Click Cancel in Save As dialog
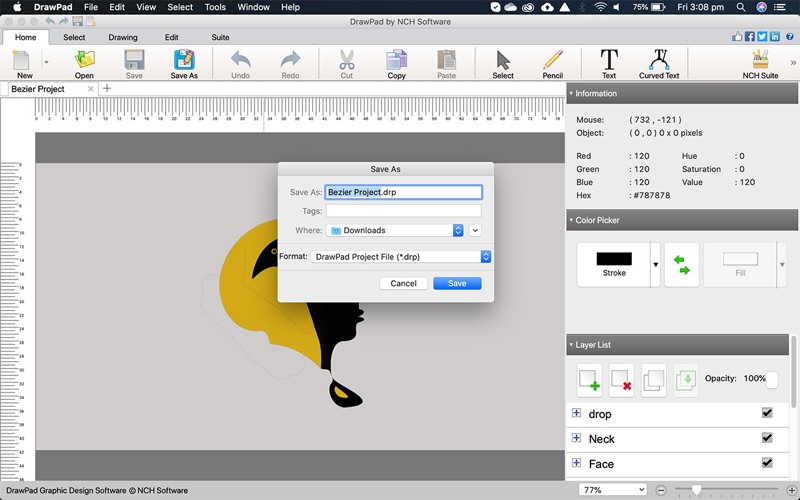 (x=403, y=284)
